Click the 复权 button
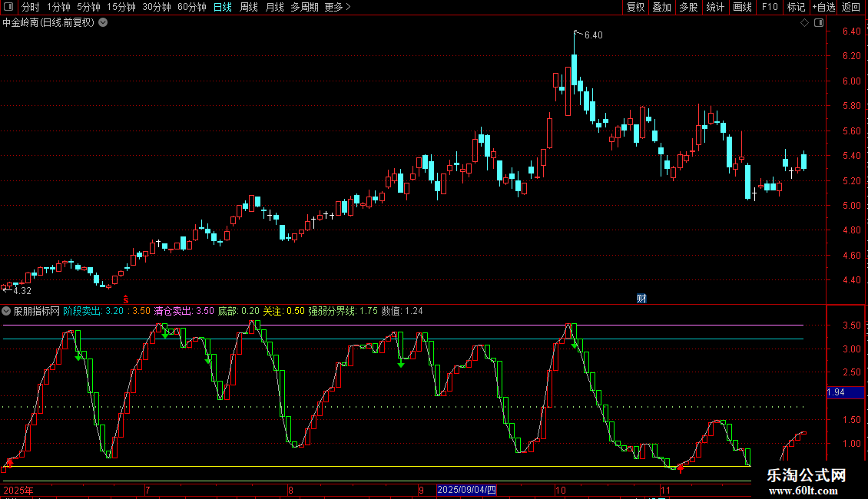 click(x=635, y=8)
